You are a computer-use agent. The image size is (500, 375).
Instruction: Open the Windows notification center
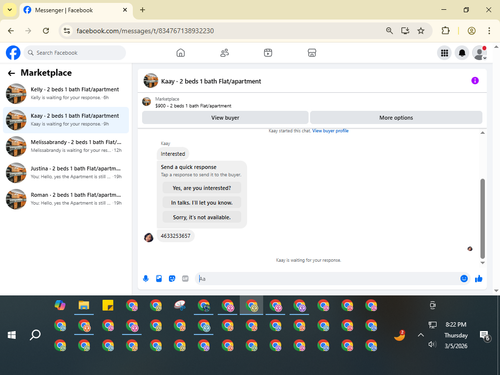pyautogui.click(x=484, y=335)
